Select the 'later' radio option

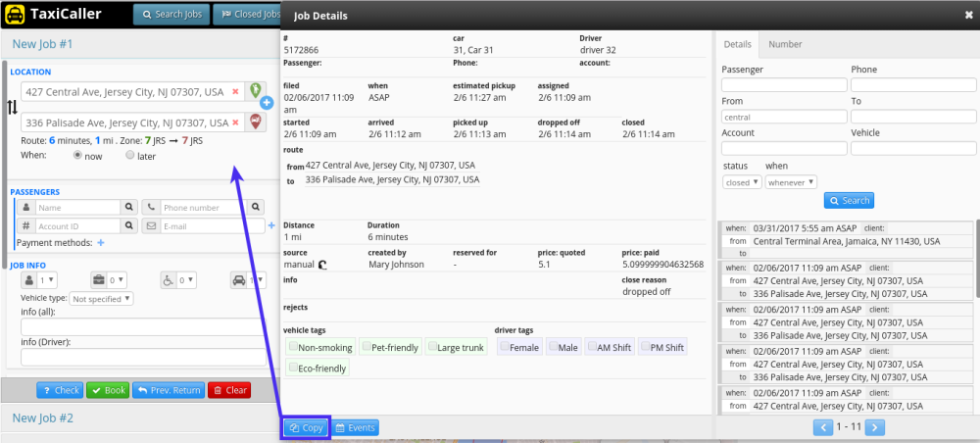click(x=130, y=155)
